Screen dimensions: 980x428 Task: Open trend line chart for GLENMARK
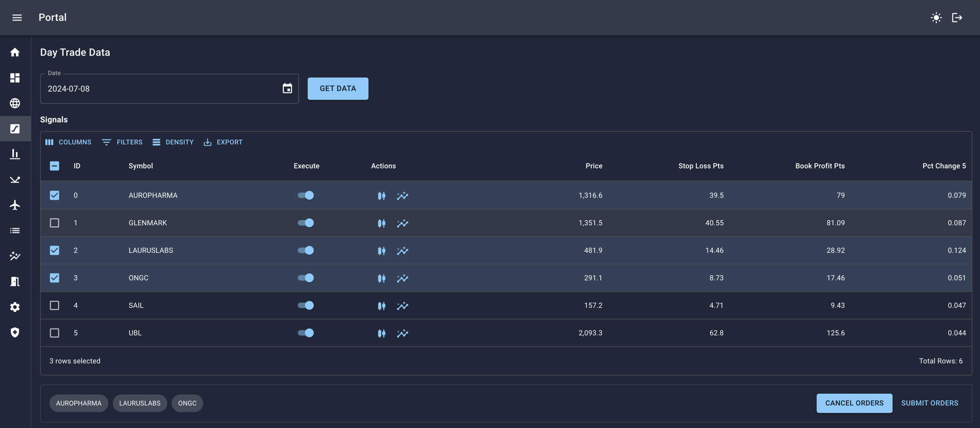point(403,223)
